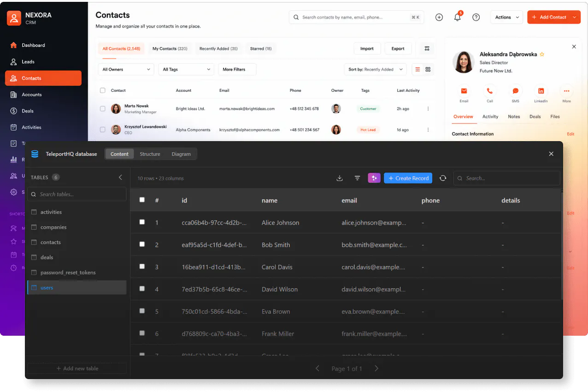Open the help question mark icon
Screen dimensions: 588x392
click(x=476, y=17)
